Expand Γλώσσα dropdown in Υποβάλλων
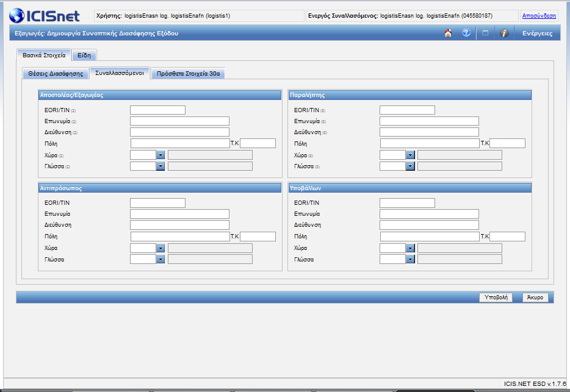Screen dimensions: 570x392 coord(410,259)
